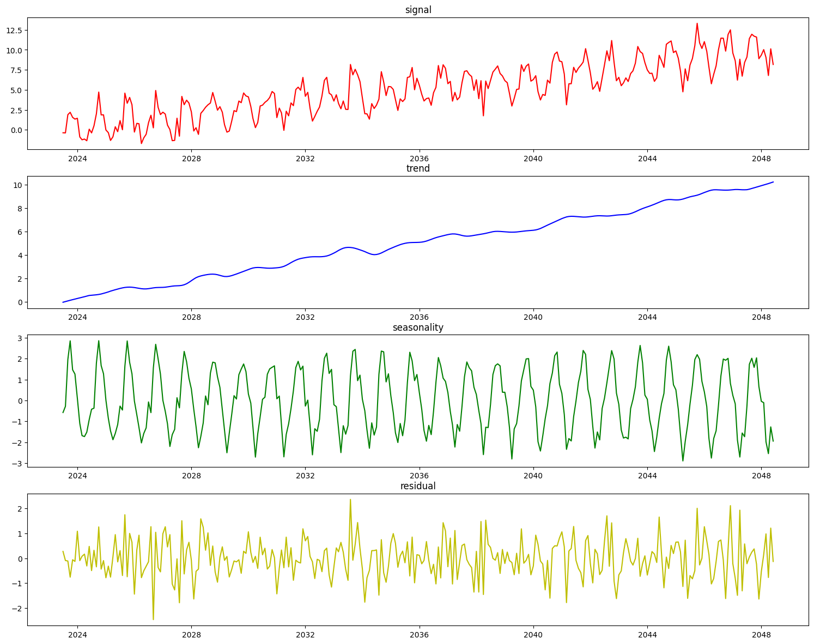Select the 2 y-axis label on residual plot
Screen dimensions: 814x644
pyautogui.click(x=20, y=509)
